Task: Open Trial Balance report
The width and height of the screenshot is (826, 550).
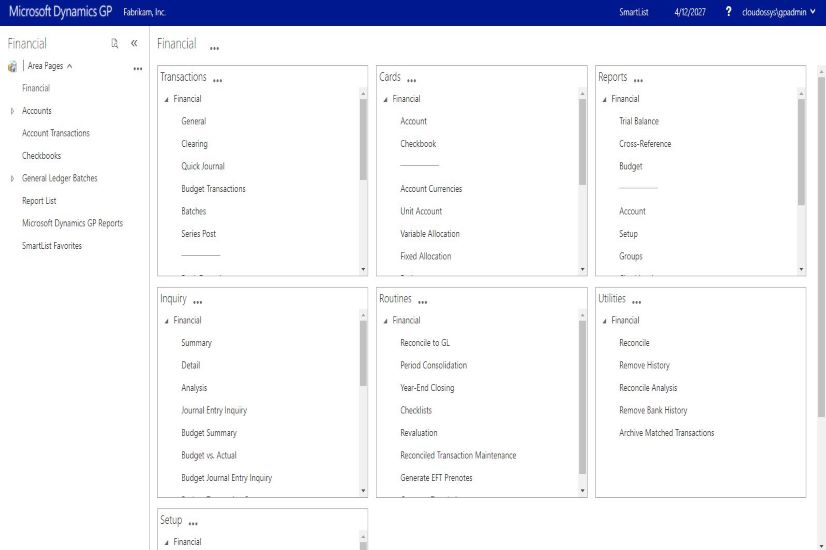Action: pos(639,121)
